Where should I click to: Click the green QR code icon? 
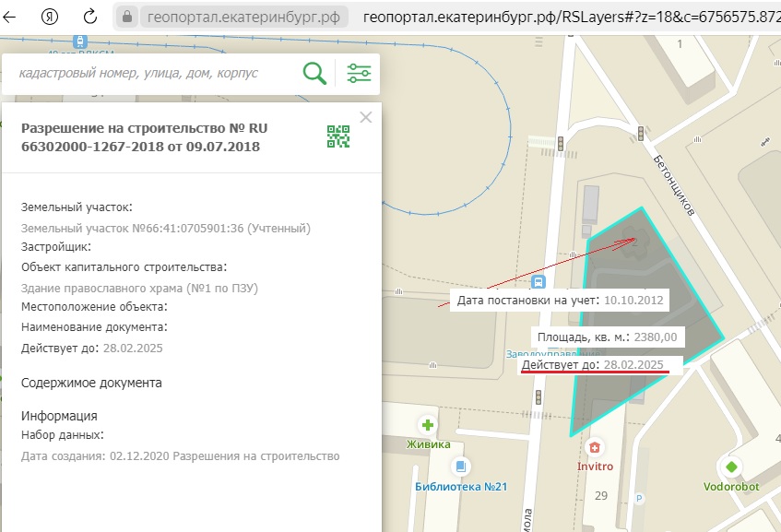pyautogui.click(x=338, y=136)
